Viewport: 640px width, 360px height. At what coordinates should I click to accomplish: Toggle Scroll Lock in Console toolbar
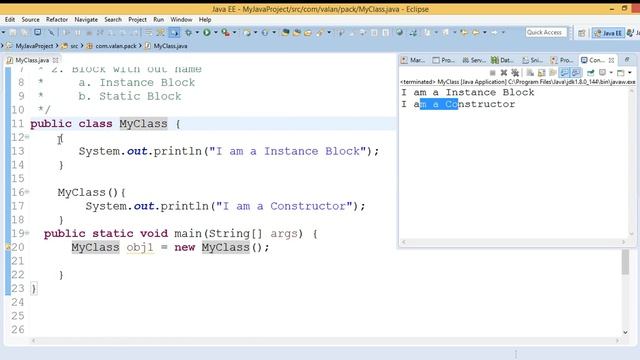pos(542,73)
